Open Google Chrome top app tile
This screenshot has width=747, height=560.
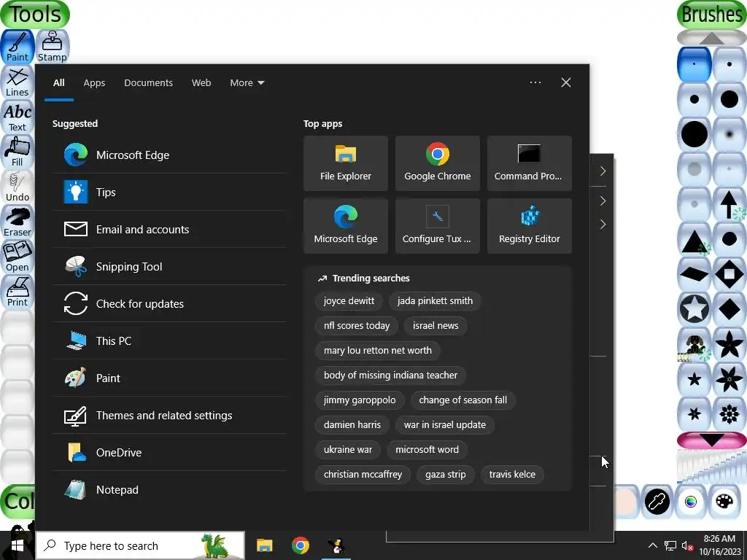pyautogui.click(x=438, y=163)
